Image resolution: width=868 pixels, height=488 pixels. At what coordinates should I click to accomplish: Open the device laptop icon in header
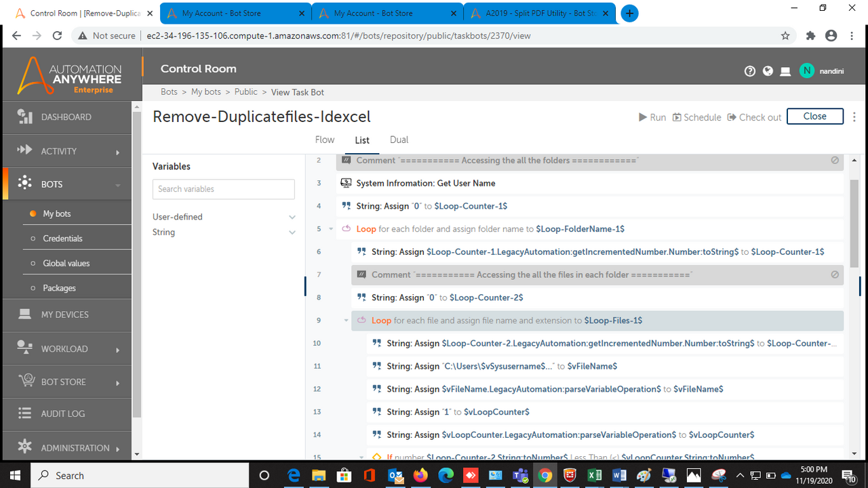(x=786, y=71)
